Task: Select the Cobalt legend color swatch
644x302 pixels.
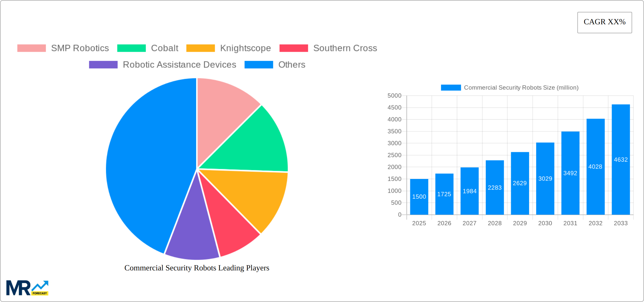Action: [x=132, y=48]
